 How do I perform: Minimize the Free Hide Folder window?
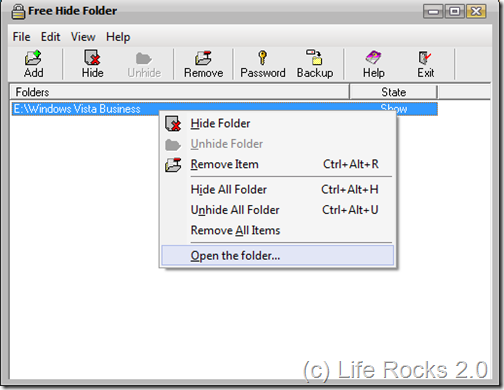coord(433,12)
